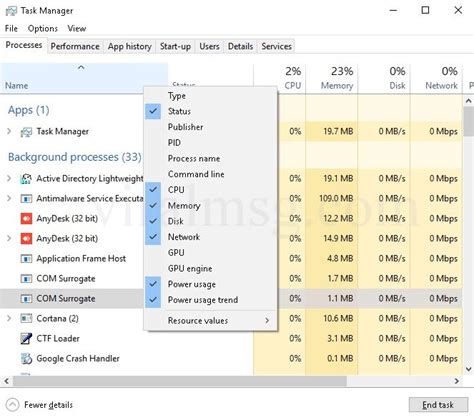Viewport: 474px width, 420px height.
Task: Enable the Command line column option
Action: (211, 174)
